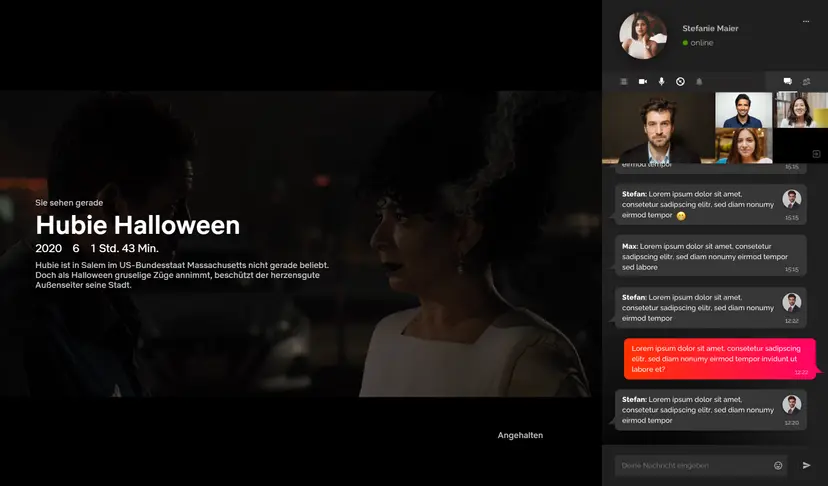The width and height of the screenshot is (828, 486).
Task: Select the pink outgoing message bubble
Action: (720, 359)
